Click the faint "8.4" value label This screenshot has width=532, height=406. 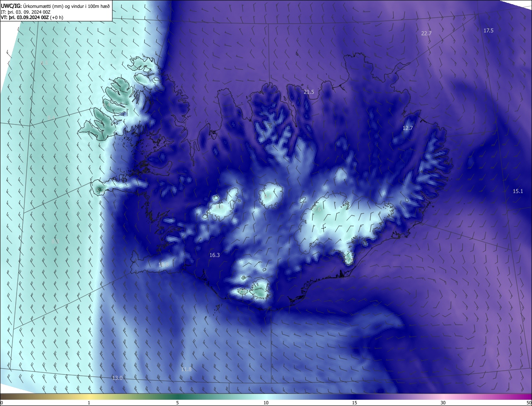[x=51, y=118]
